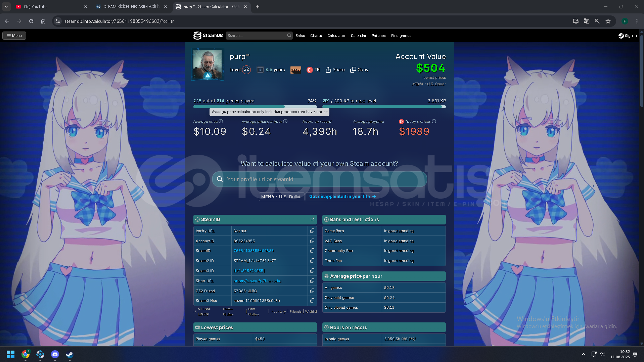Click the purp profile avatar
Image resolution: width=644 pixels, height=362 pixels.
click(208, 64)
